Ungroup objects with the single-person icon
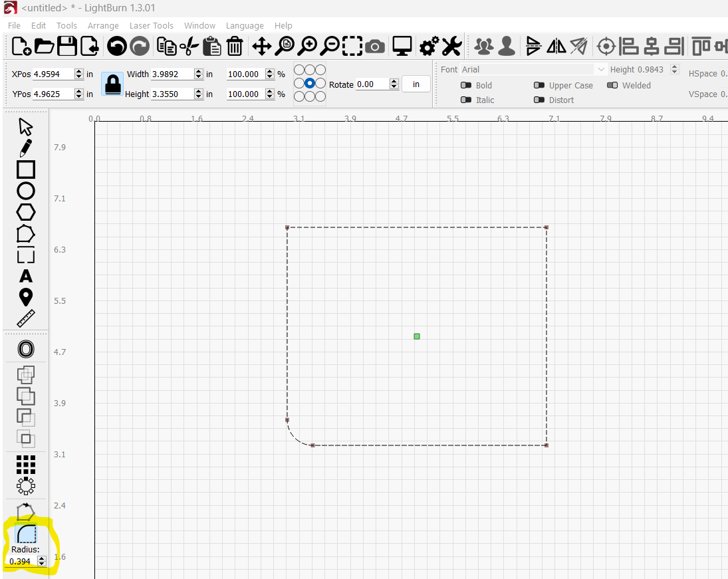The image size is (728, 579). pyautogui.click(x=507, y=47)
